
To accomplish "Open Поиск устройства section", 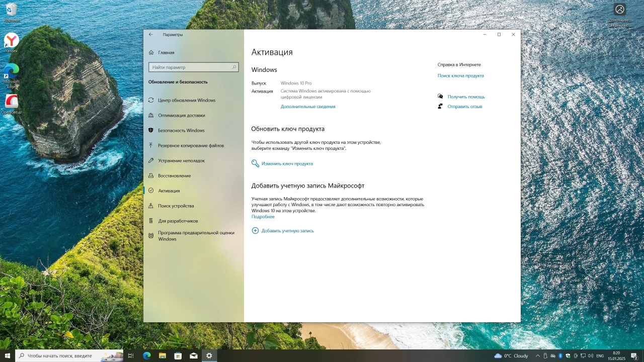I will pos(194,206).
